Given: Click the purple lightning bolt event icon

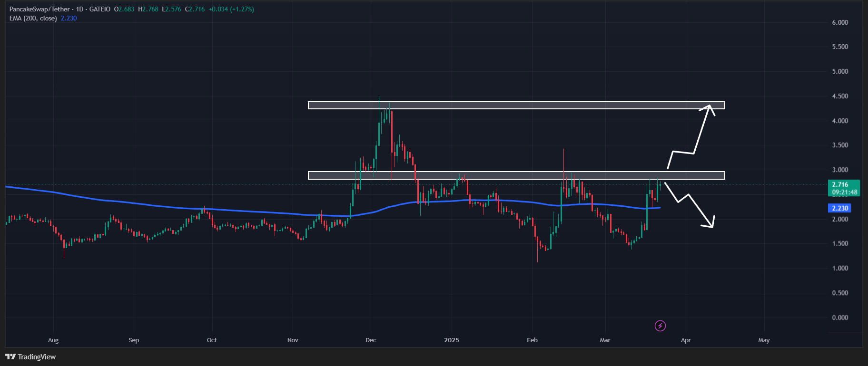Looking at the screenshot, I should tap(660, 326).
